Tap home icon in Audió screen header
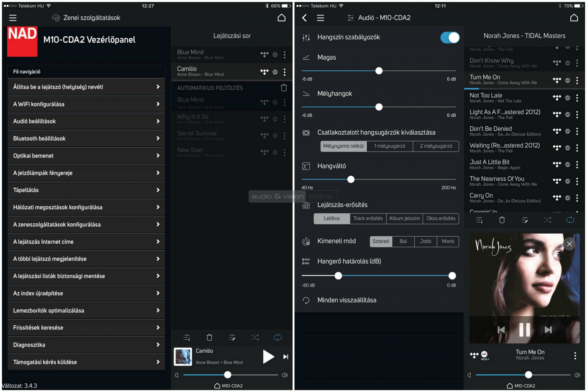The height and width of the screenshot is (392, 587). click(574, 18)
